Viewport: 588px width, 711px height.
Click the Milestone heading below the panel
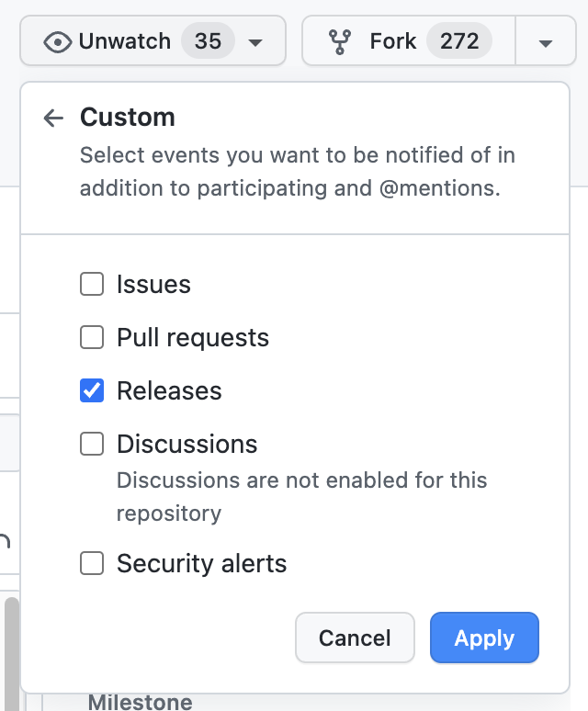click(140, 702)
